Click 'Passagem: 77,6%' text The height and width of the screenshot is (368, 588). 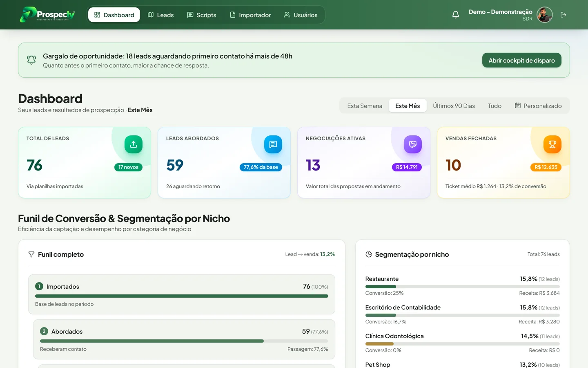pos(308,349)
